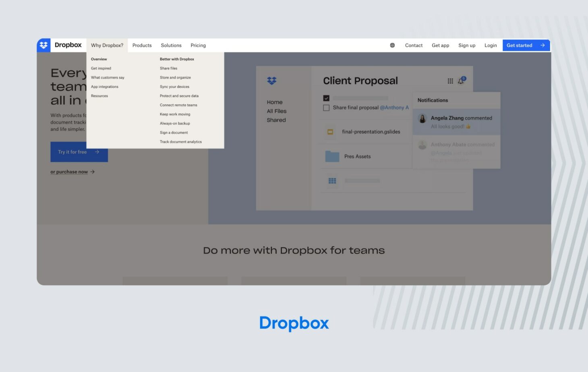Click the grid icon below Pres Assets
The height and width of the screenshot is (372, 588).
331,181
